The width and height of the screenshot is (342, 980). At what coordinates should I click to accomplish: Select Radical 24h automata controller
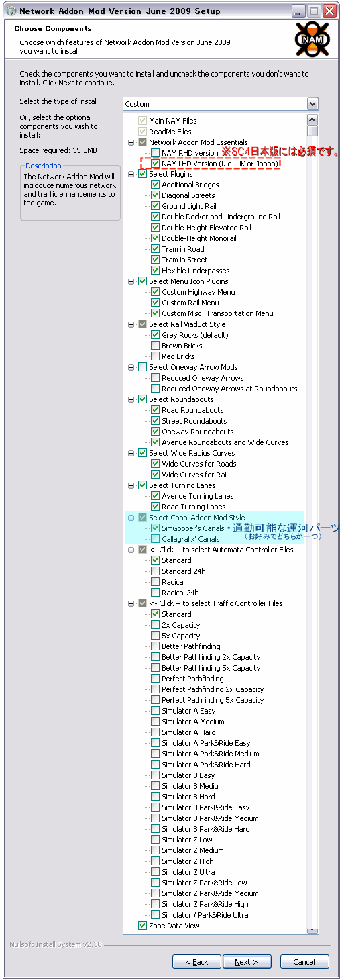tap(156, 593)
